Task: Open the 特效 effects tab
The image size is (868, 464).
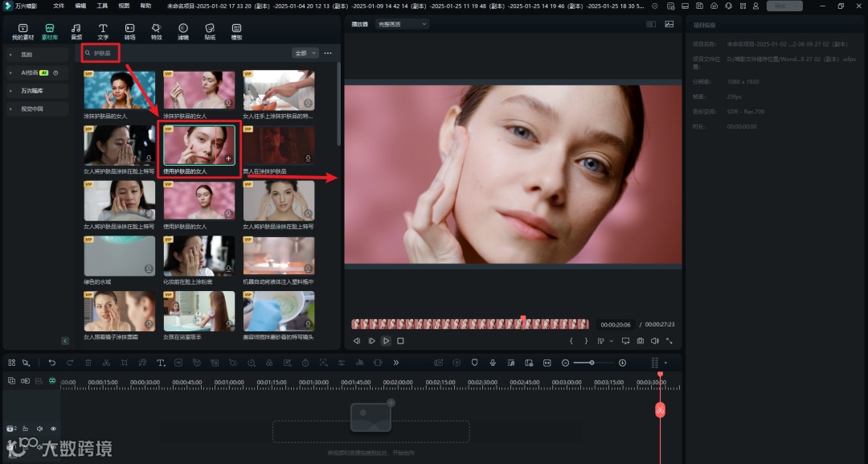Action: coord(156,32)
